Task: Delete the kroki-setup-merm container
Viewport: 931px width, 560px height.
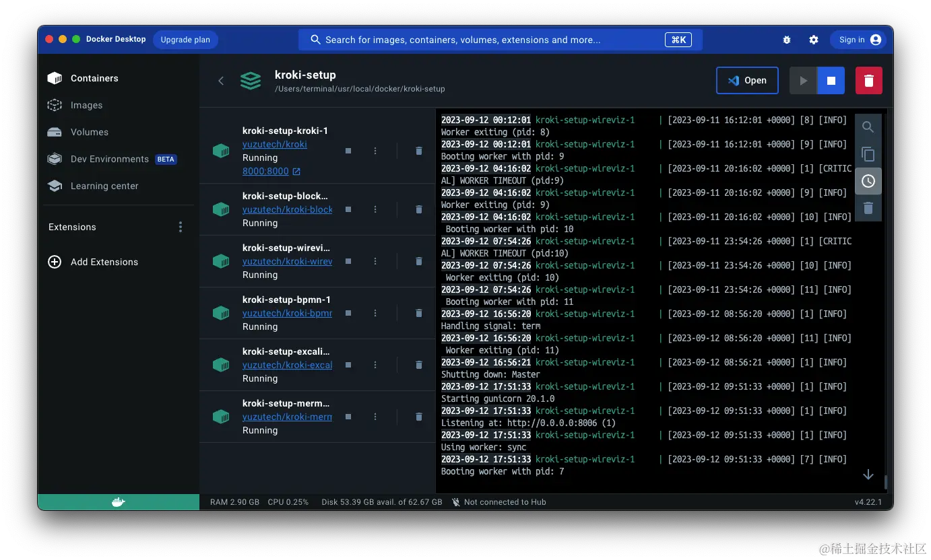Action: point(419,417)
